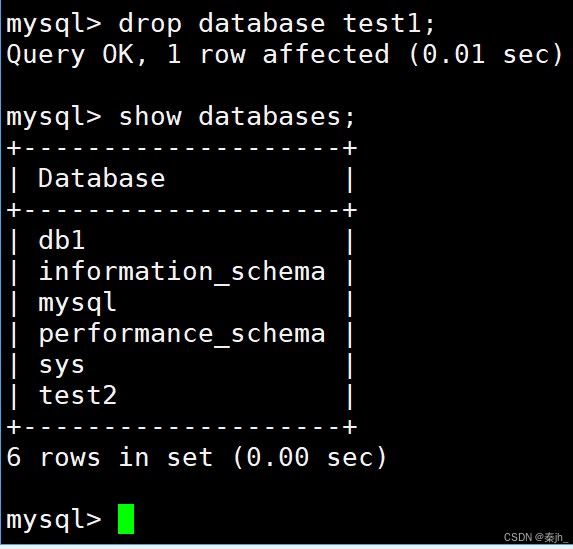573x549 pixels.
Task: Select the 'performance_schema' row
Action: tap(182, 334)
